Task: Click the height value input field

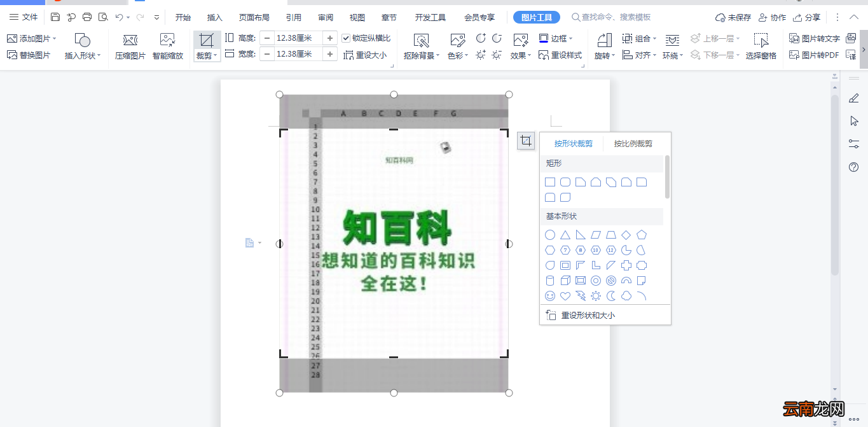Action: click(x=299, y=38)
